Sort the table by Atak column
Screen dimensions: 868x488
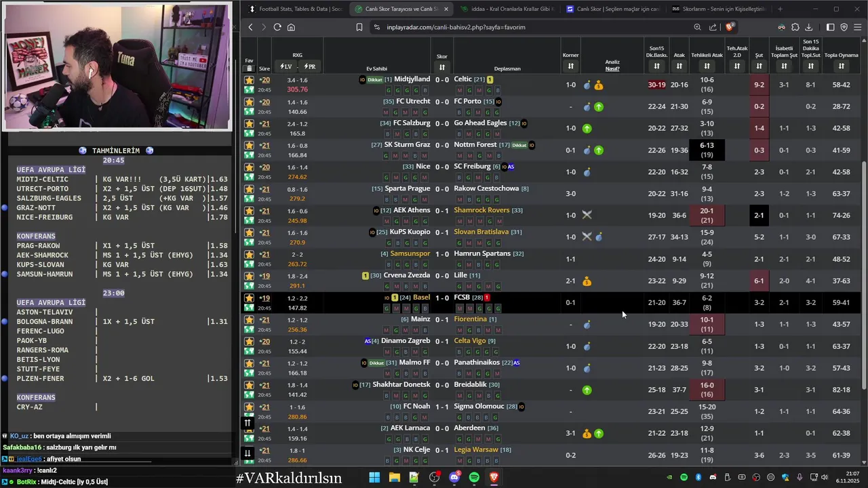pos(679,66)
